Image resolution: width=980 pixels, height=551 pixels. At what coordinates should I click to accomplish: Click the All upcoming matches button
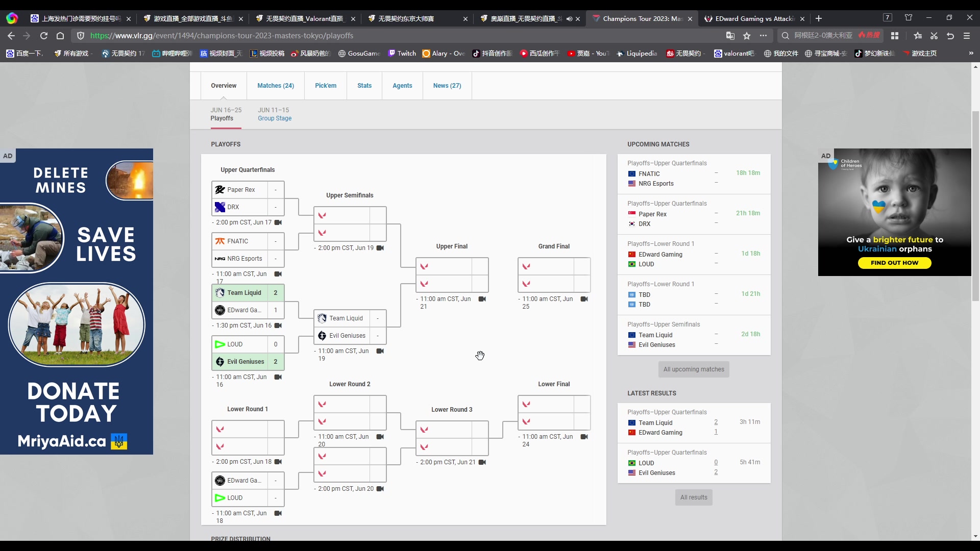[x=694, y=369]
